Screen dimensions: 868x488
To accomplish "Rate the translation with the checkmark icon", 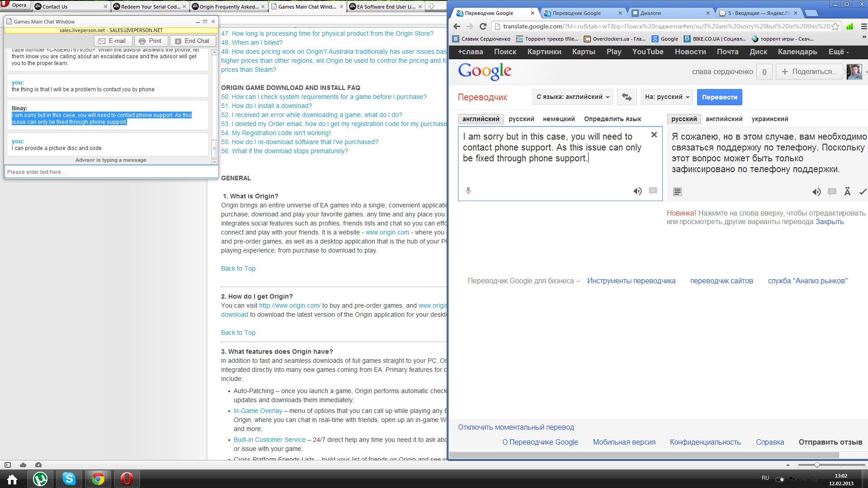I will click(x=863, y=192).
